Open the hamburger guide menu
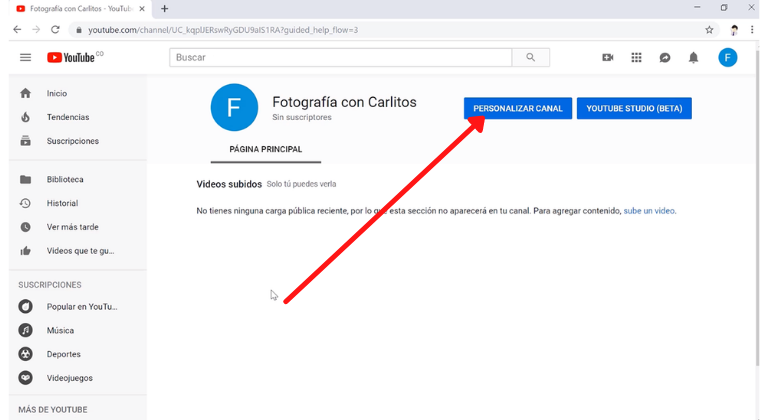The height and width of the screenshot is (420, 768). [x=25, y=57]
